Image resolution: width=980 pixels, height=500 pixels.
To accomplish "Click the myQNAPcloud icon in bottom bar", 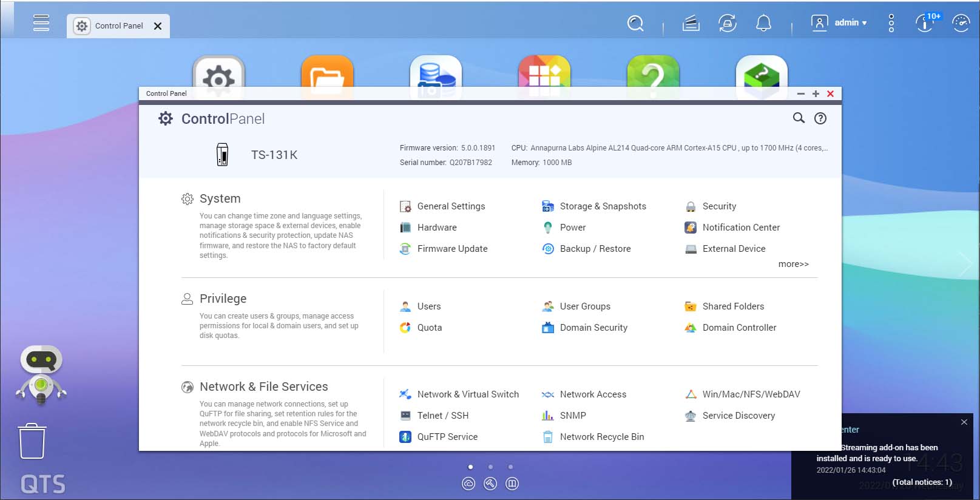I will 468,484.
